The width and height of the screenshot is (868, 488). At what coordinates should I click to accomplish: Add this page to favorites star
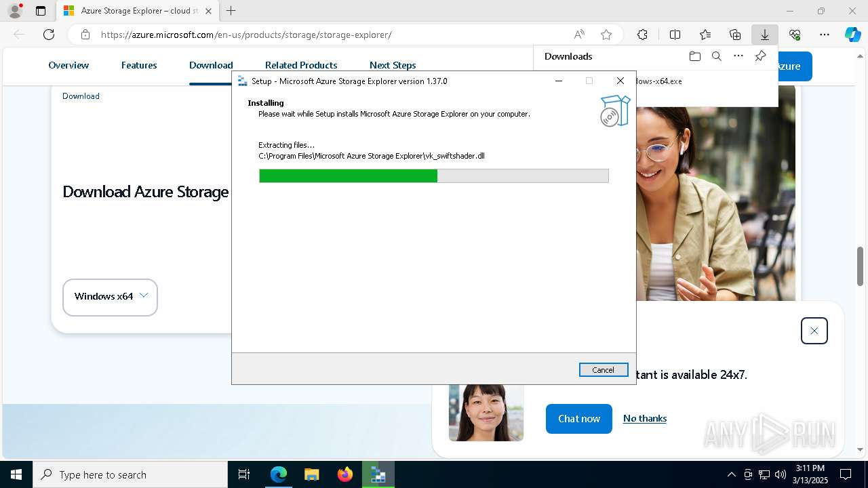click(x=606, y=35)
